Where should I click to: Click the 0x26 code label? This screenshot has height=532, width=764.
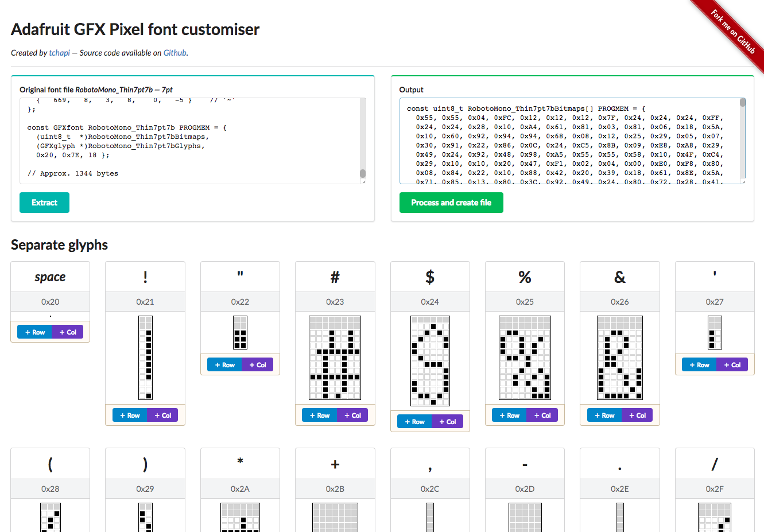point(620,302)
